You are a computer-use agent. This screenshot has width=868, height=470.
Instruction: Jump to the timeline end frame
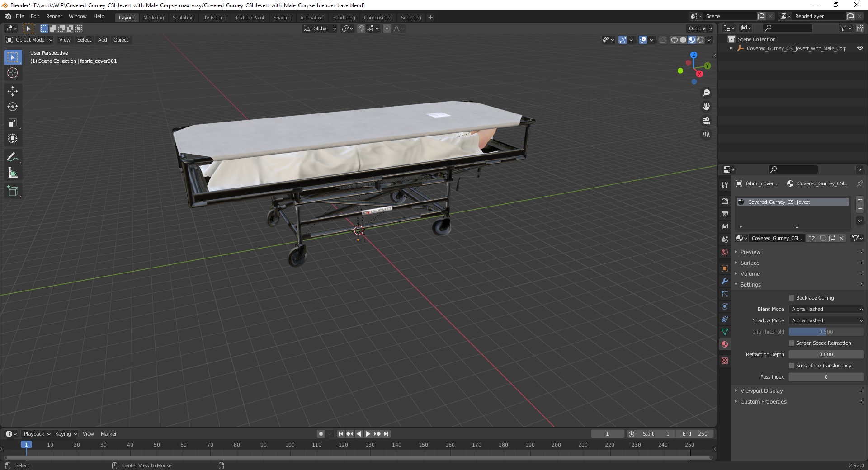click(387, 434)
